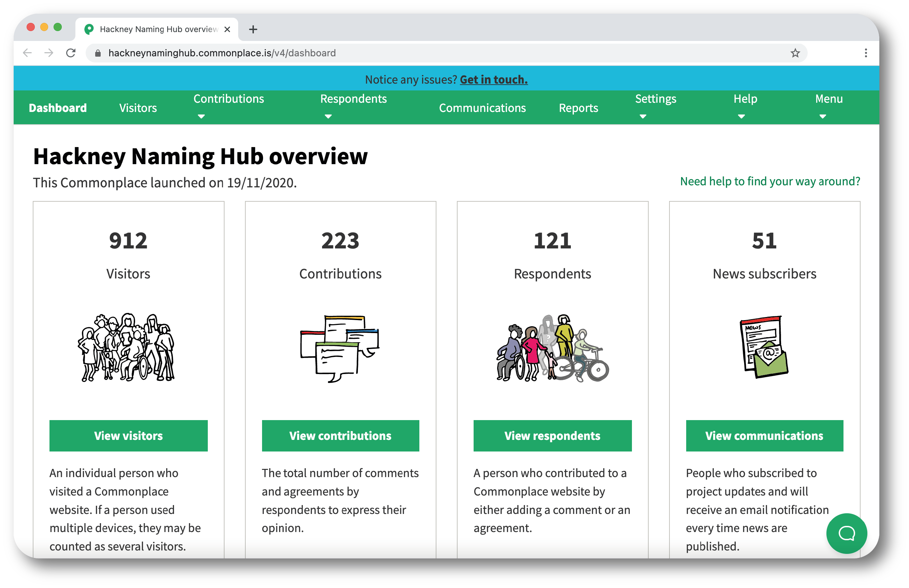Click the 121 respondents count
909x588 pixels.
tap(552, 241)
